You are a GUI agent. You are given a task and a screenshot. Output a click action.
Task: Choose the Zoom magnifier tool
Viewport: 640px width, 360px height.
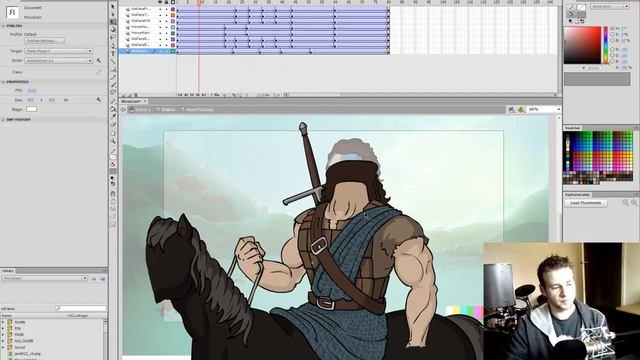pyautogui.click(x=113, y=141)
